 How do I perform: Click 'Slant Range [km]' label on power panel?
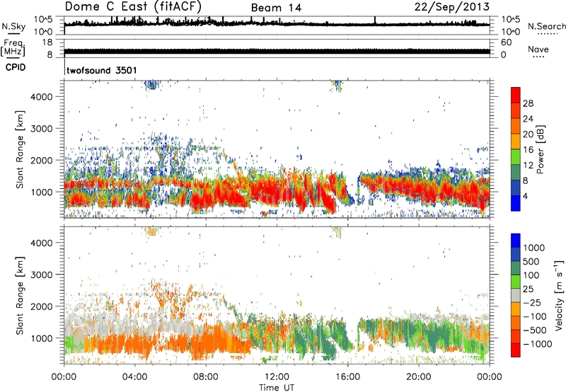point(20,149)
